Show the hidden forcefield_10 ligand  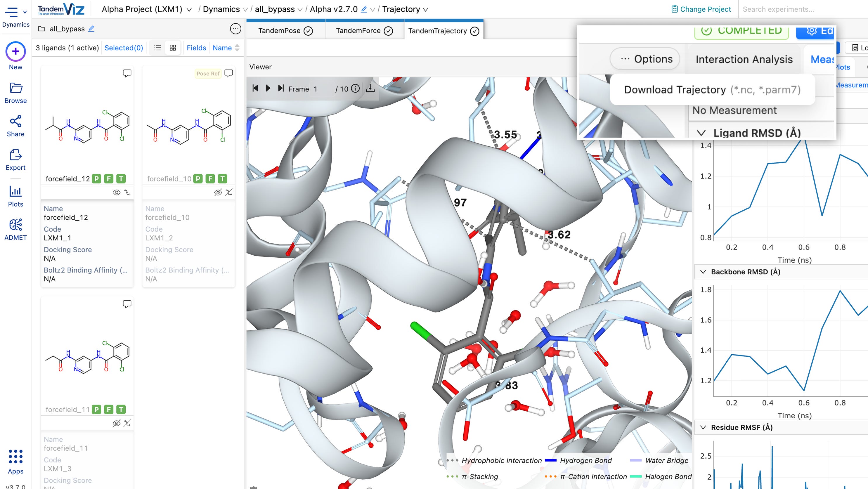[x=218, y=193]
